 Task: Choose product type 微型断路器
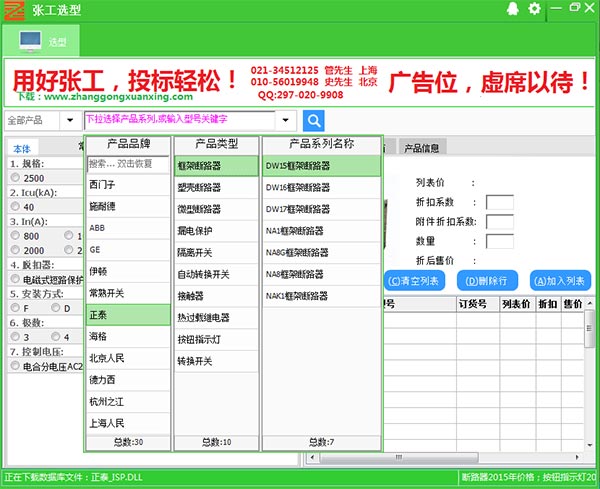[217, 209]
